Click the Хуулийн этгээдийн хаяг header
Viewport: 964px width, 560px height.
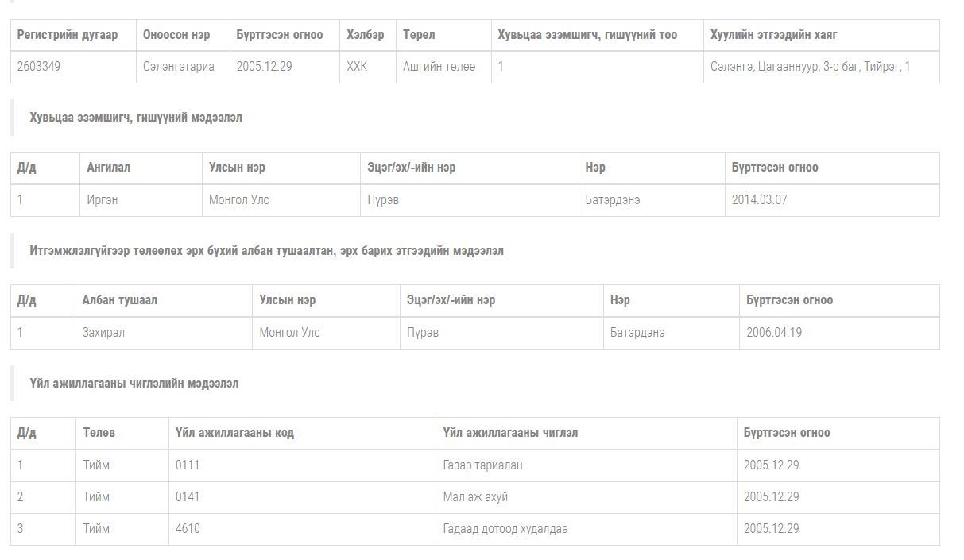(x=773, y=35)
